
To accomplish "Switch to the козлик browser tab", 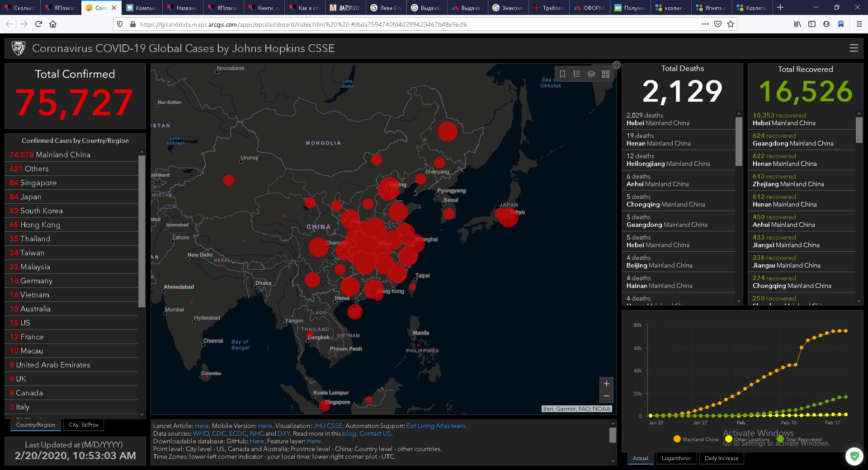I will pyautogui.click(x=671, y=8).
